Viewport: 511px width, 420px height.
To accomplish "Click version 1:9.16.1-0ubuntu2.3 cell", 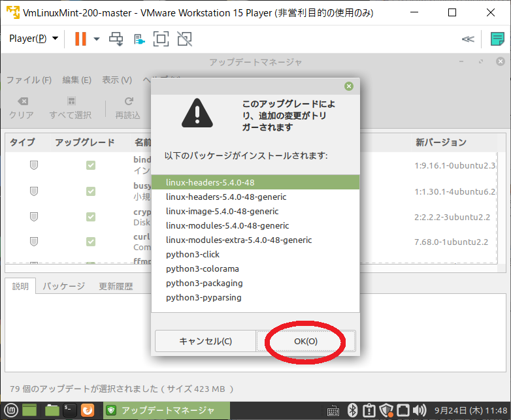I will tap(455, 165).
